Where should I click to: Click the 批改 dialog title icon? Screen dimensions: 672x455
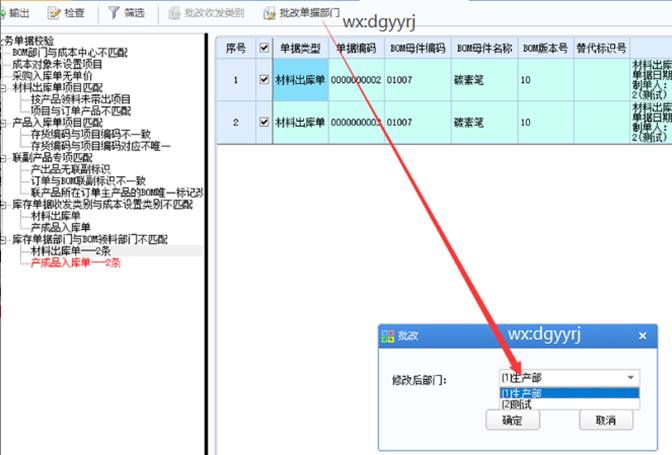tap(387, 336)
